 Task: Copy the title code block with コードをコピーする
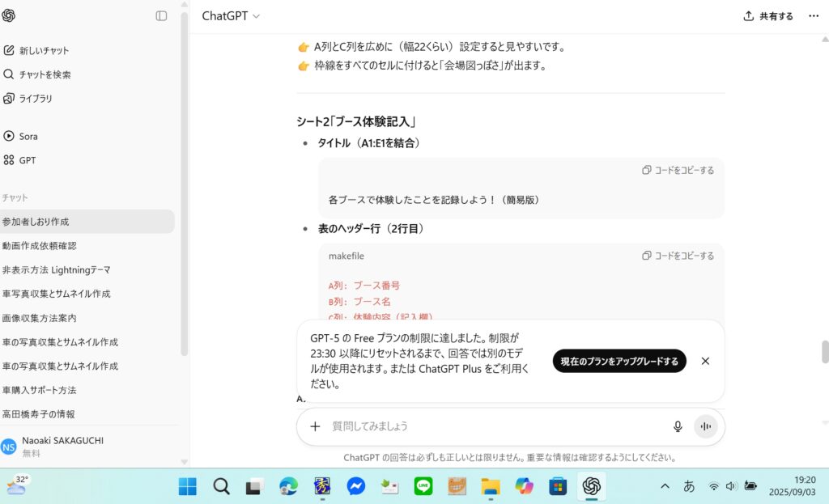pos(678,170)
